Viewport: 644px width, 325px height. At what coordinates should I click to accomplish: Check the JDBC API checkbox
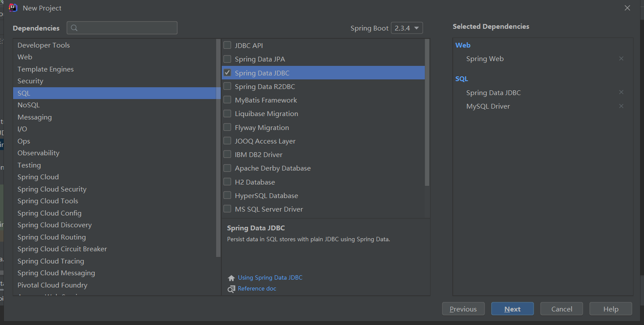pyautogui.click(x=227, y=45)
